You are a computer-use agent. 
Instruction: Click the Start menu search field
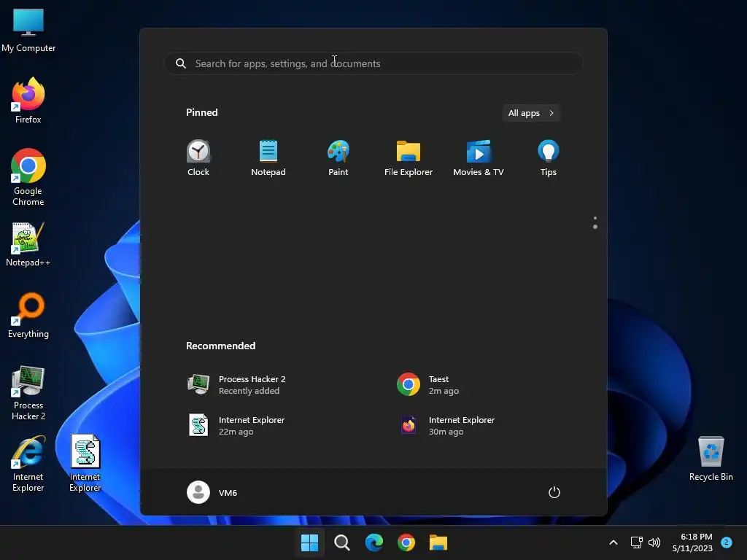click(373, 63)
